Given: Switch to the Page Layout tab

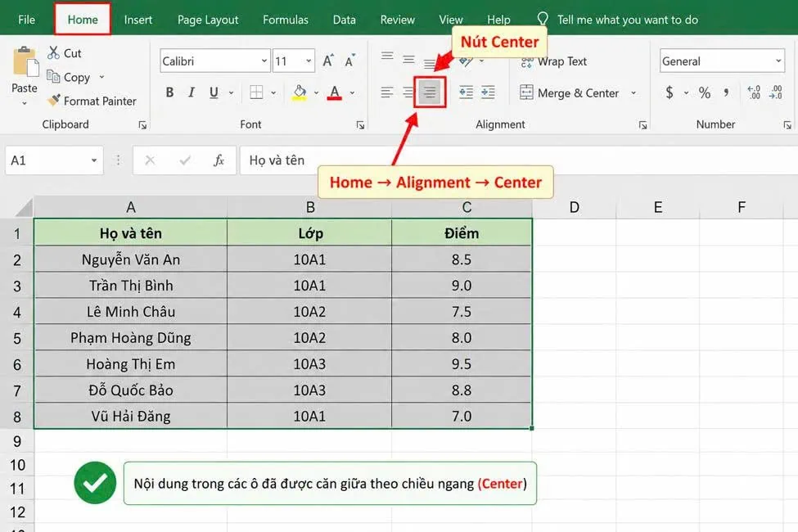Looking at the screenshot, I should click(208, 20).
